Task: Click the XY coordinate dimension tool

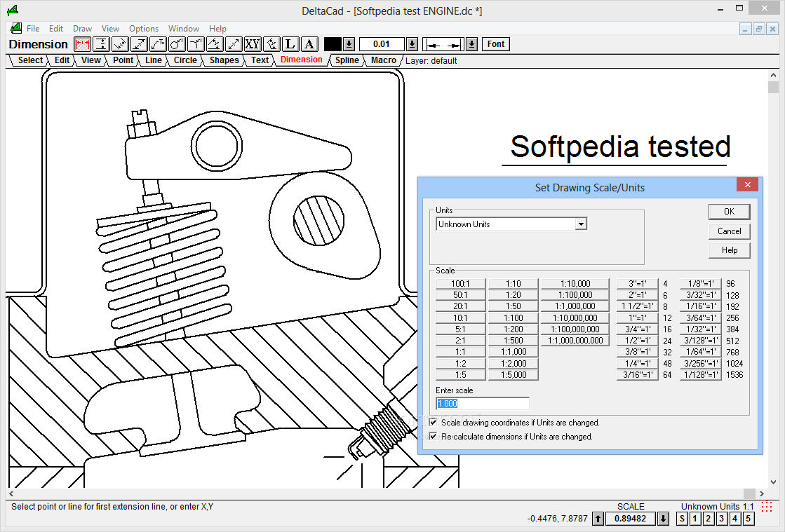Action: 253,44
